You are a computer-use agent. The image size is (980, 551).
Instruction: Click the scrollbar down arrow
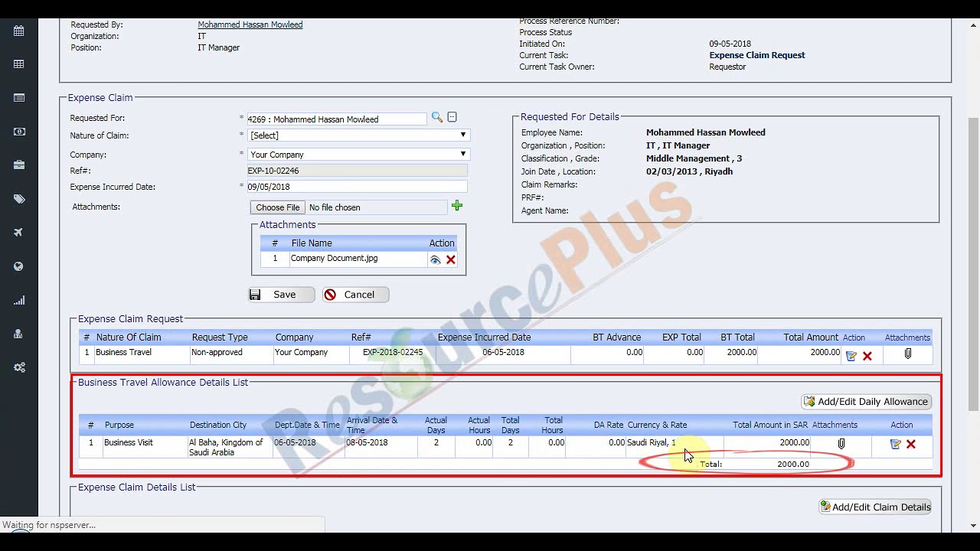974,526
